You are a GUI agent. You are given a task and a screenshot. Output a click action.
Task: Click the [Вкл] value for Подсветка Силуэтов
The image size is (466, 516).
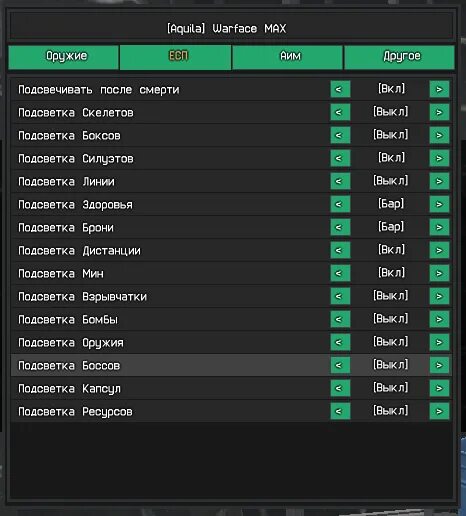coord(391,158)
